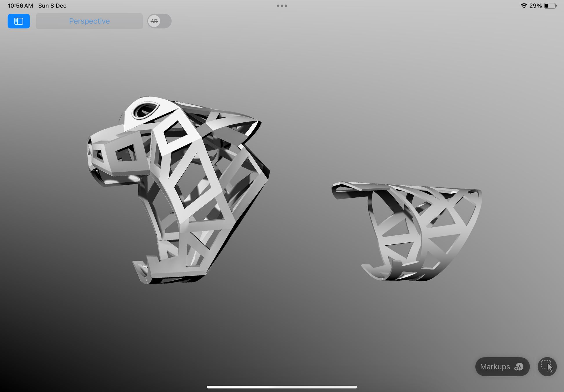Activate the marquee selection tool icon

tap(547, 367)
